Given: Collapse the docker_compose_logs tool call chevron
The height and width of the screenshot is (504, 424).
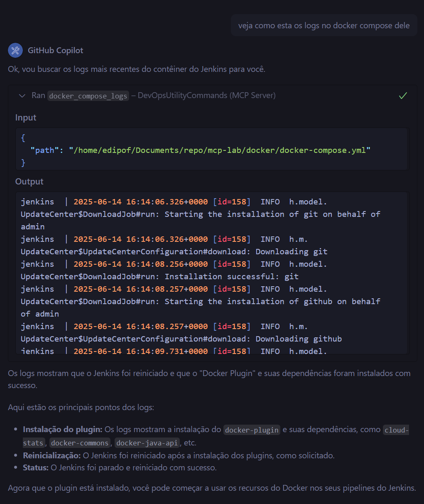Looking at the screenshot, I should pos(22,96).
